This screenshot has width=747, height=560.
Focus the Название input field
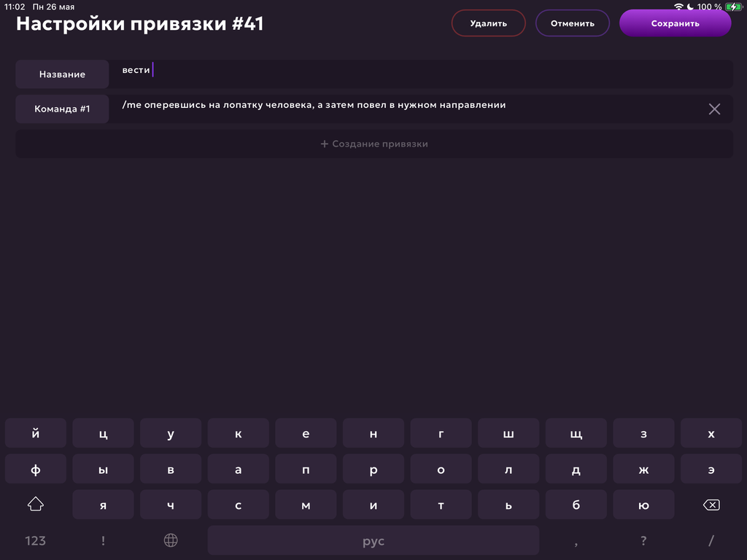(421, 74)
